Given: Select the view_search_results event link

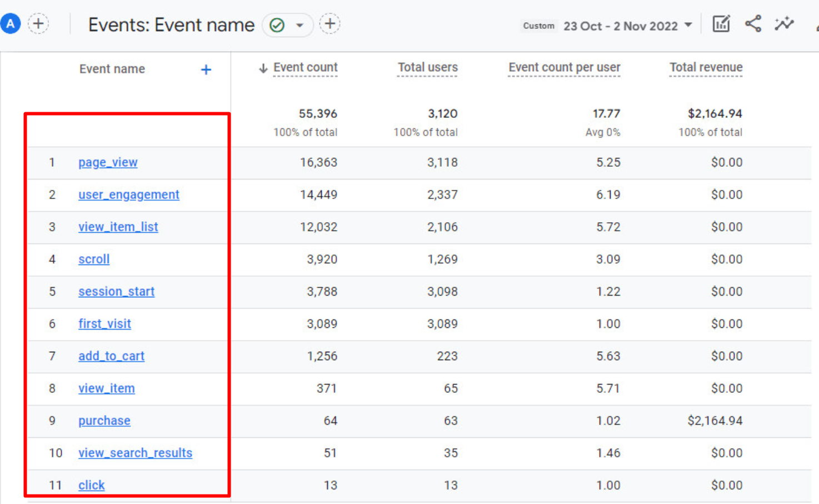Looking at the screenshot, I should click(x=135, y=453).
